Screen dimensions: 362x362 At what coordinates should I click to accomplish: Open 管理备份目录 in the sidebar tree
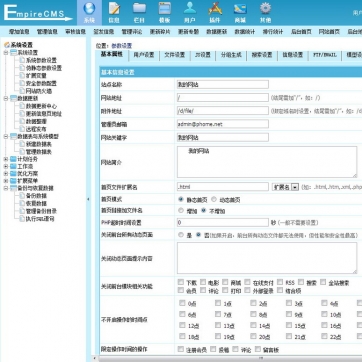click(x=41, y=211)
